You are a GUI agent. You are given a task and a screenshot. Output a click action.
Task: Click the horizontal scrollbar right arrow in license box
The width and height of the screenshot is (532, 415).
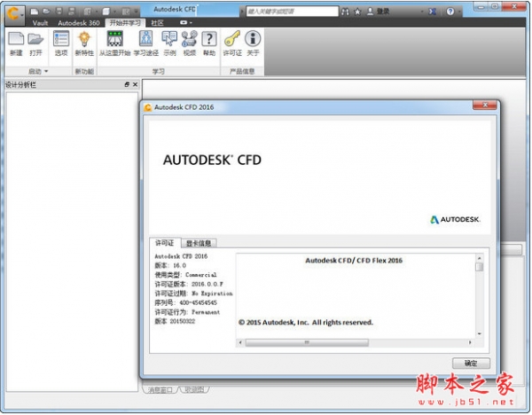(470, 342)
